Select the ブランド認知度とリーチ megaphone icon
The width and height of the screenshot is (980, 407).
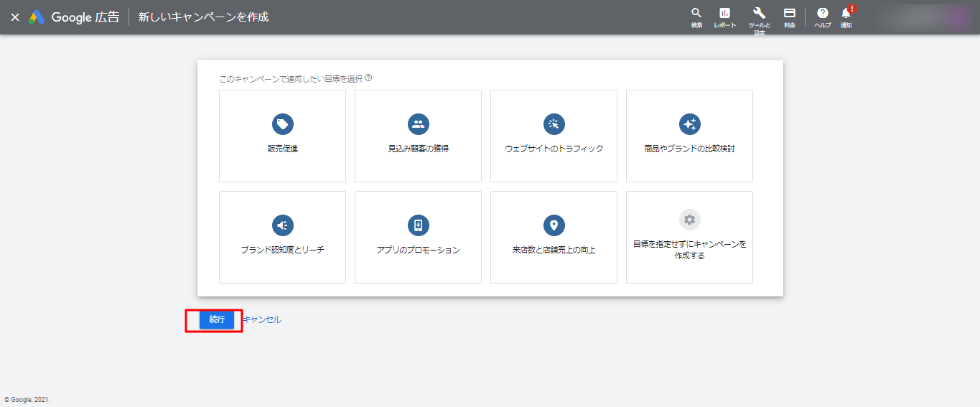point(282,225)
